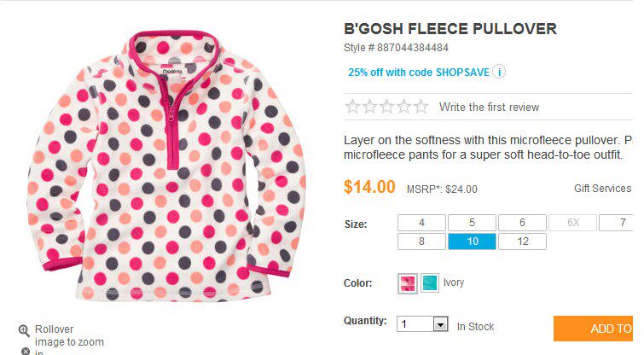Click the info icon beside SHOPSAVE code
644x355 pixels.
499,73
